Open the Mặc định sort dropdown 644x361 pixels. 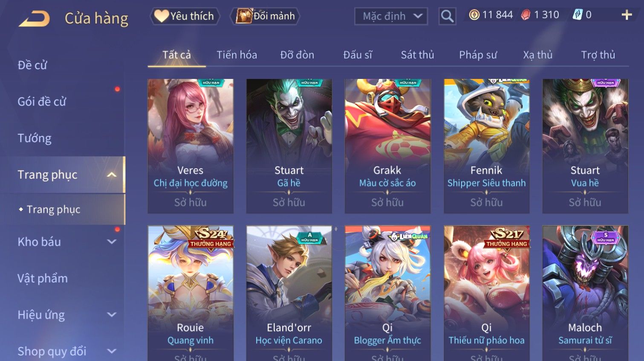click(391, 17)
